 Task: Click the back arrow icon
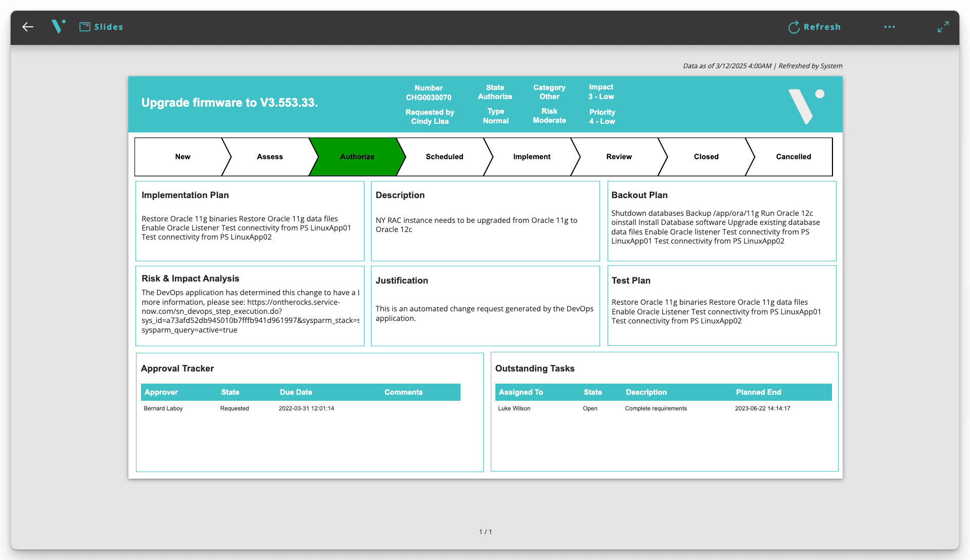[28, 27]
